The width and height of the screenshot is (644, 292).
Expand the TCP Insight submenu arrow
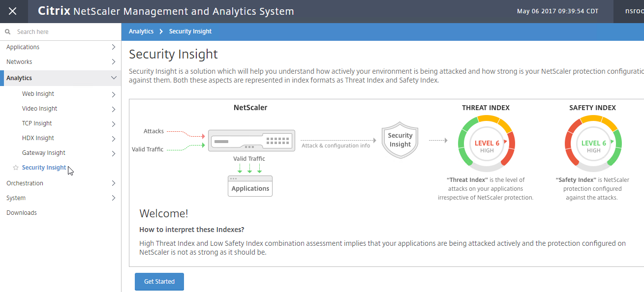tap(114, 124)
